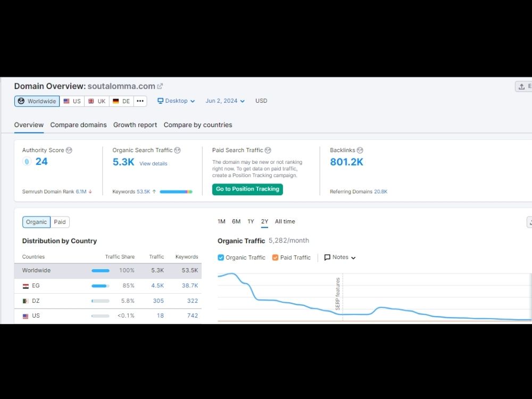Click the Keywords column header
The height and width of the screenshot is (399, 532).
(x=187, y=257)
